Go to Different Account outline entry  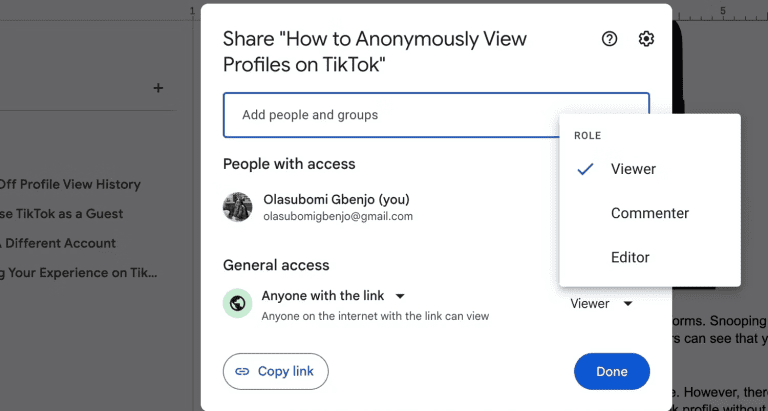click(58, 243)
